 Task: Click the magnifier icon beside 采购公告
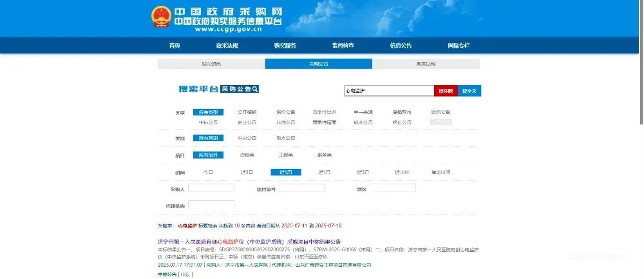(x=255, y=89)
